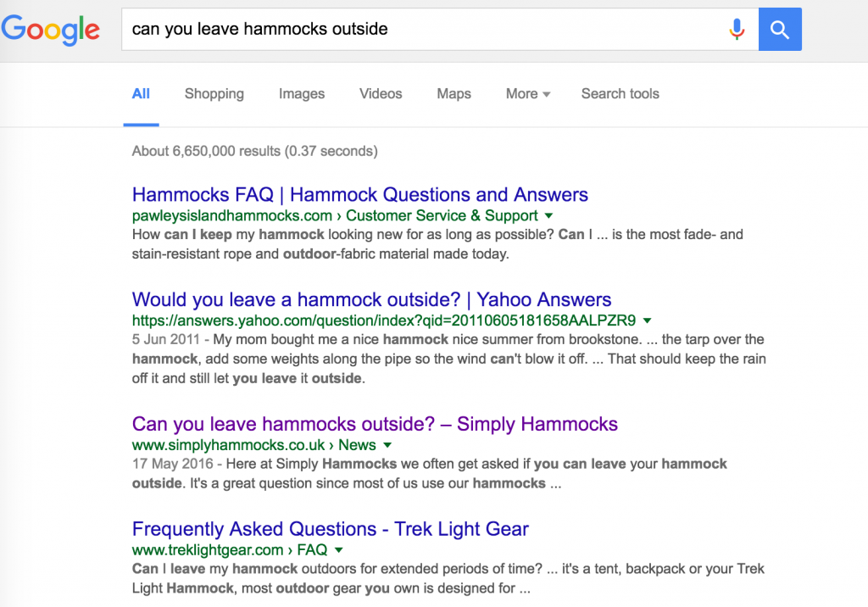Click the Google logo
The image size is (868, 607).
coord(51,30)
